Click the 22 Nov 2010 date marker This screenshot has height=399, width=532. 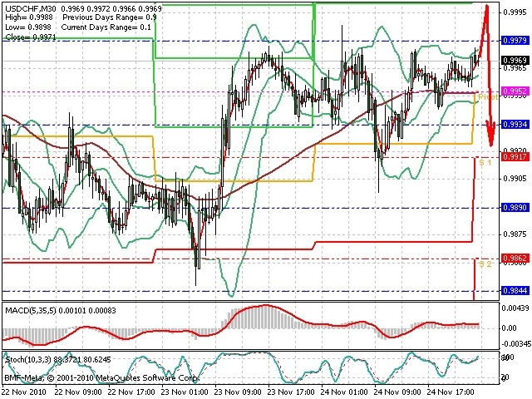pos(26,392)
